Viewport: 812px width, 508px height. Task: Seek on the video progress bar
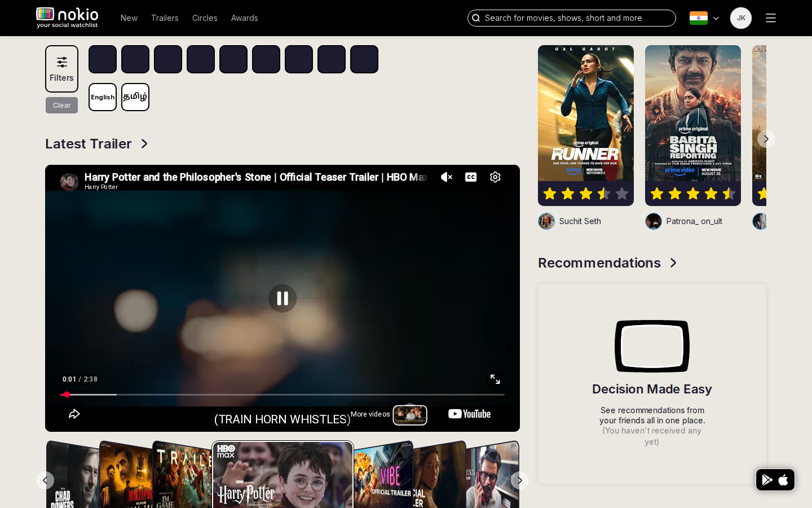(283, 395)
